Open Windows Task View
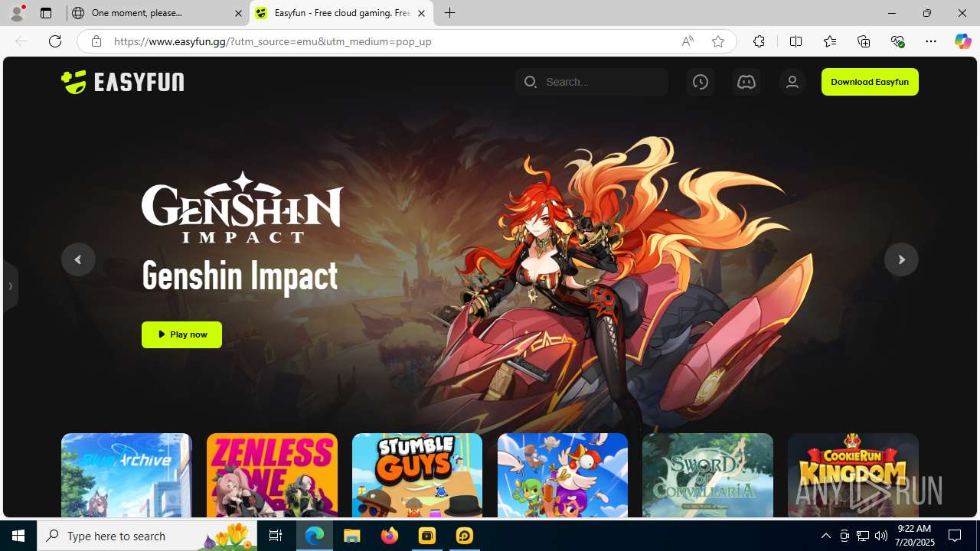This screenshot has width=980, height=551. pos(275,536)
